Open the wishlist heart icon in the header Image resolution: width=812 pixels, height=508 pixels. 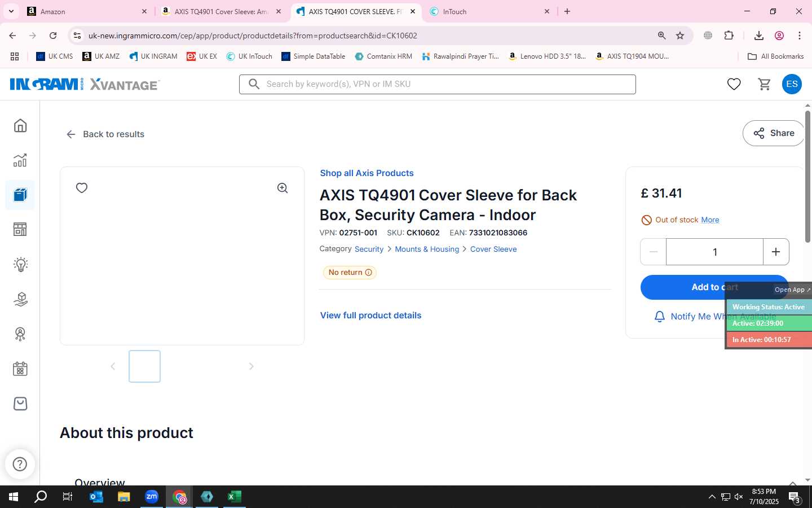734,84
